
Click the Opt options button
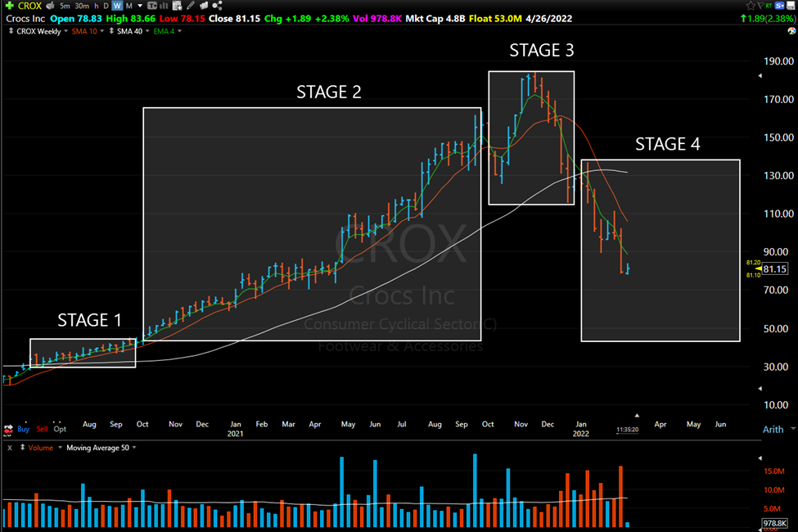click(x=60, y=429)
